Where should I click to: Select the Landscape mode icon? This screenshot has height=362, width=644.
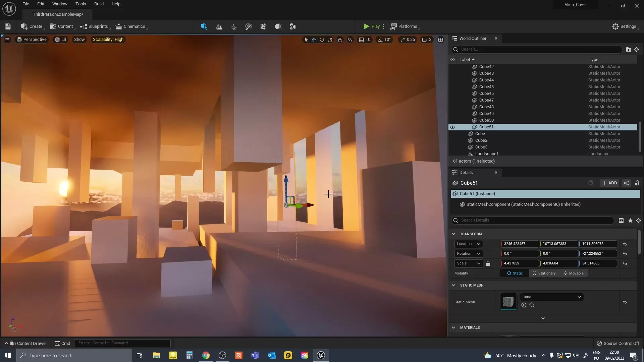pos(219,26)
